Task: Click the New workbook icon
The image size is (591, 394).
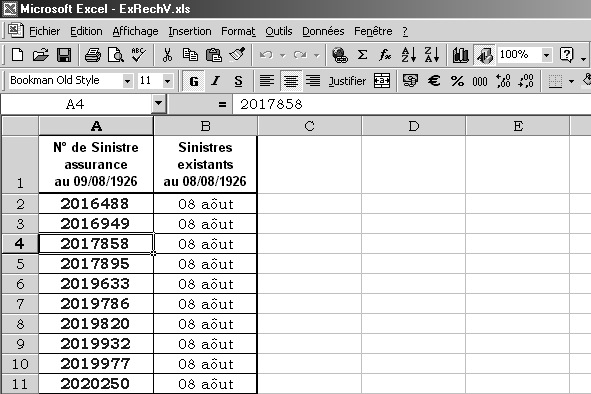Action: [x=17, y=55]
